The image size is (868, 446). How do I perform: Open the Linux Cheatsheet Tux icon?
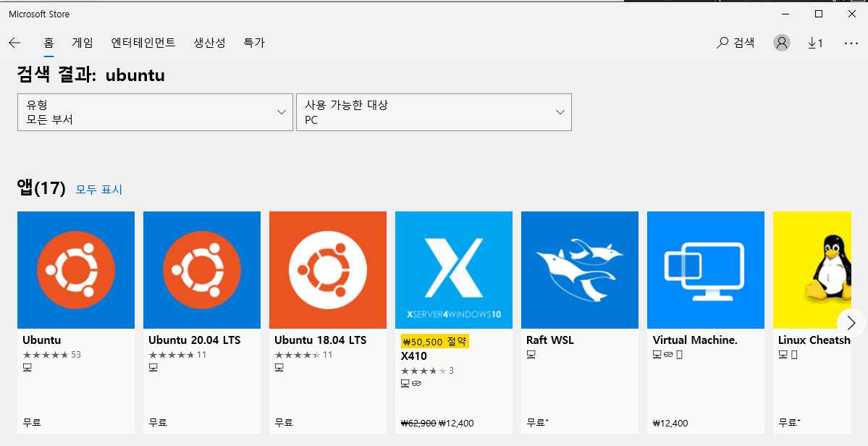(812, 270)
